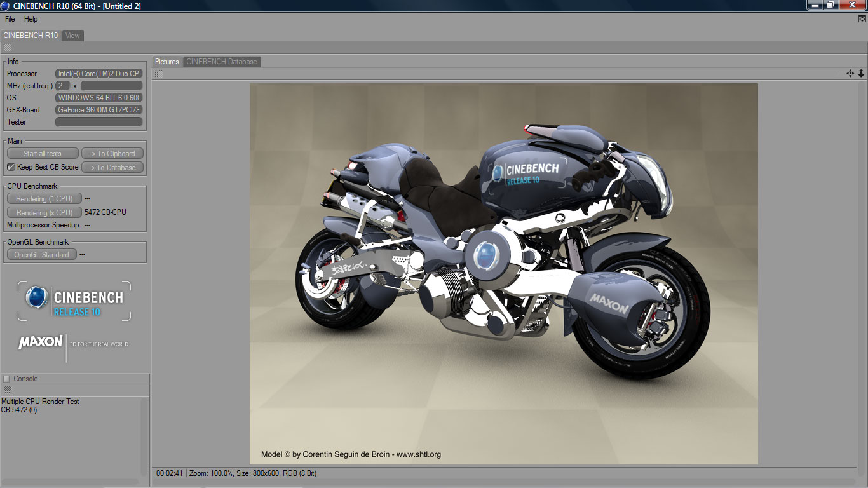Click the OS info field

coord(98,98)
